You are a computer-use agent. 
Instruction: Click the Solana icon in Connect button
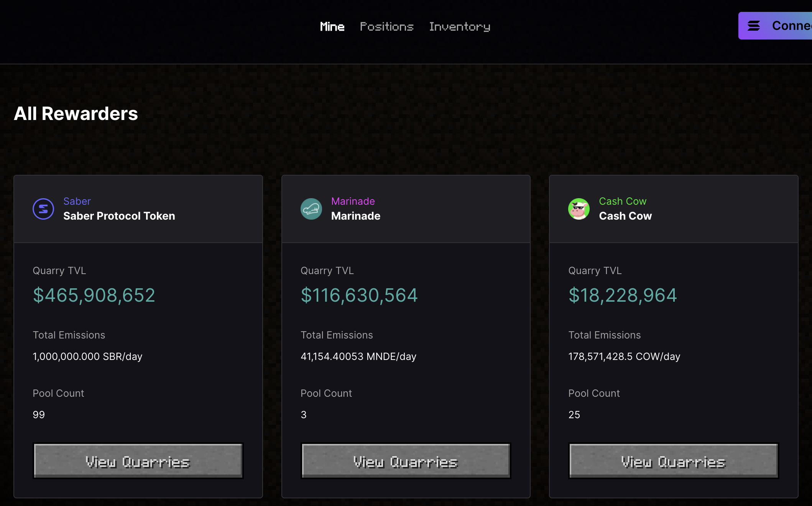point(753,26)
